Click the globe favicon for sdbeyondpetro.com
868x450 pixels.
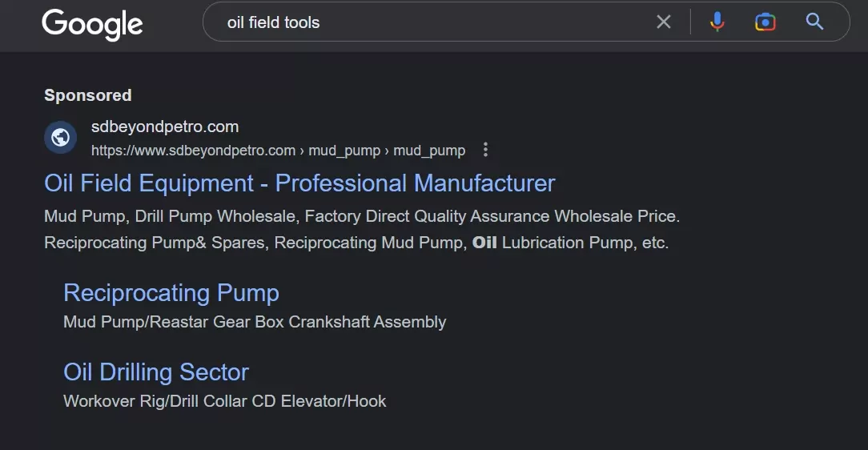coord(60,138)
